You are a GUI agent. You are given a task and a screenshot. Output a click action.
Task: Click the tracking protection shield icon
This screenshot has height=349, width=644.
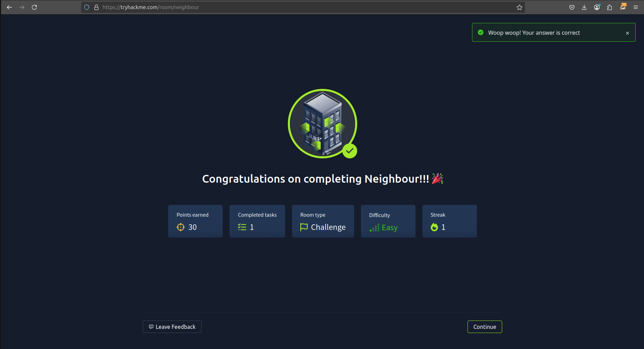[87, 7]
